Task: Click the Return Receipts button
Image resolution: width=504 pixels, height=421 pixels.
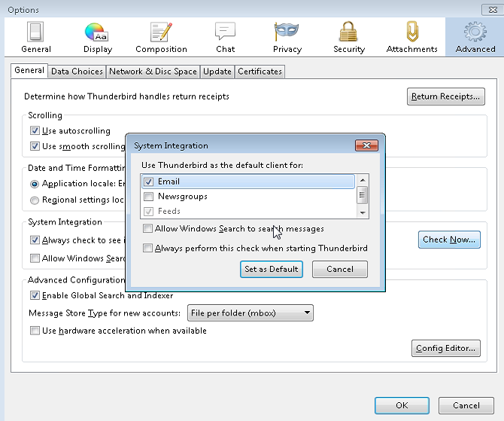Action: pos(446,96)
